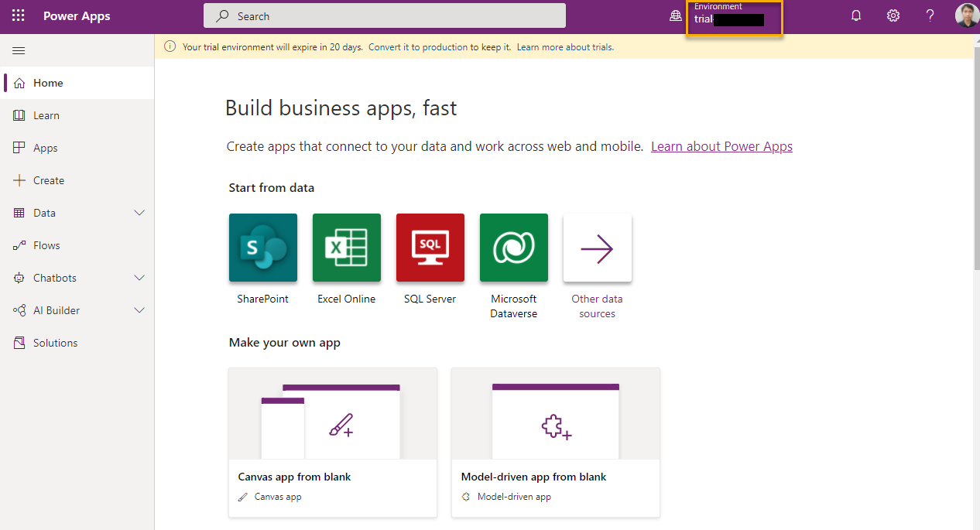
Task: Click the Model-driven app from blank thumbnail
Action: pos(556,414)
